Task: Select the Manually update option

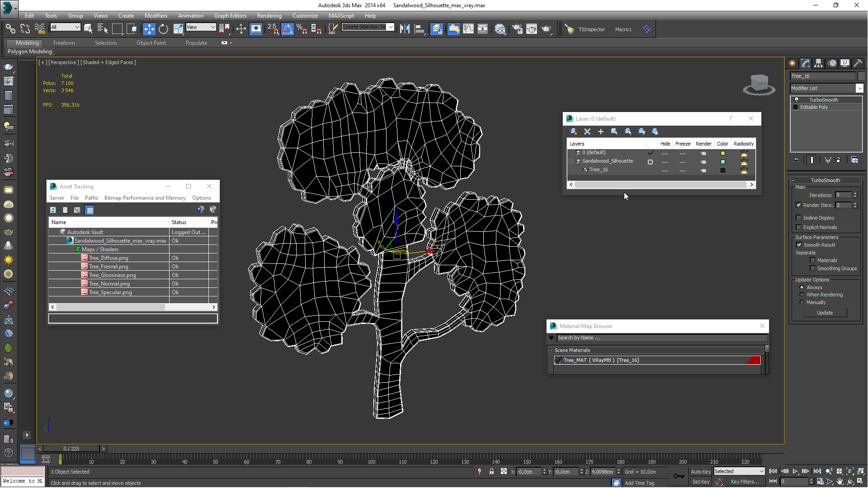Action: [x=802, y=302]
